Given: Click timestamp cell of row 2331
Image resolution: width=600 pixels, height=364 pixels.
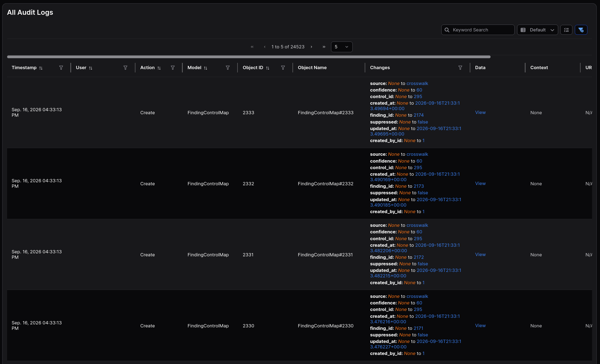Looking at the screenshot, I should point(37,254).
